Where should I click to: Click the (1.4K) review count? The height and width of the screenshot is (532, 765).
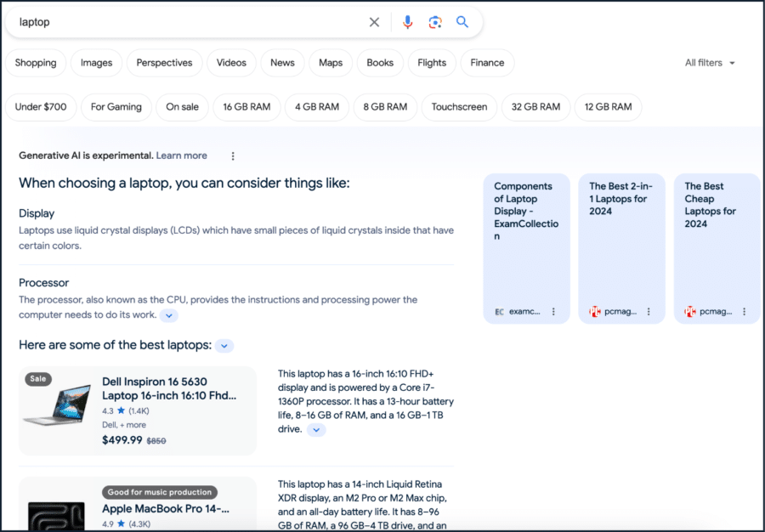139,411
